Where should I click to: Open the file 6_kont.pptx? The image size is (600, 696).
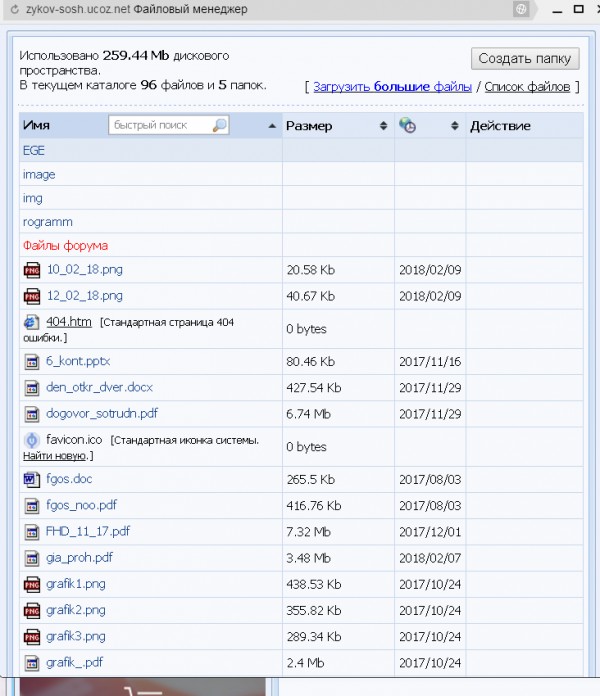78,361
